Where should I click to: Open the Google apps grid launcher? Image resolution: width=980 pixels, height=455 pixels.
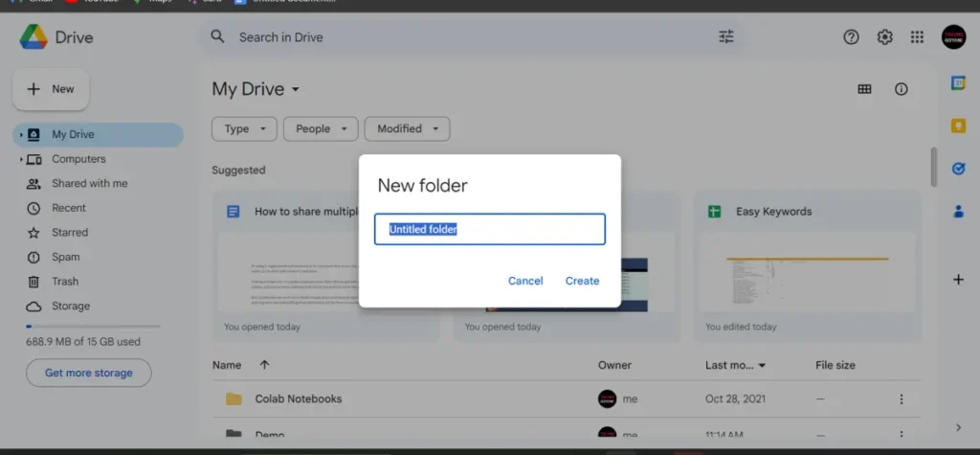tap(917, 37)
